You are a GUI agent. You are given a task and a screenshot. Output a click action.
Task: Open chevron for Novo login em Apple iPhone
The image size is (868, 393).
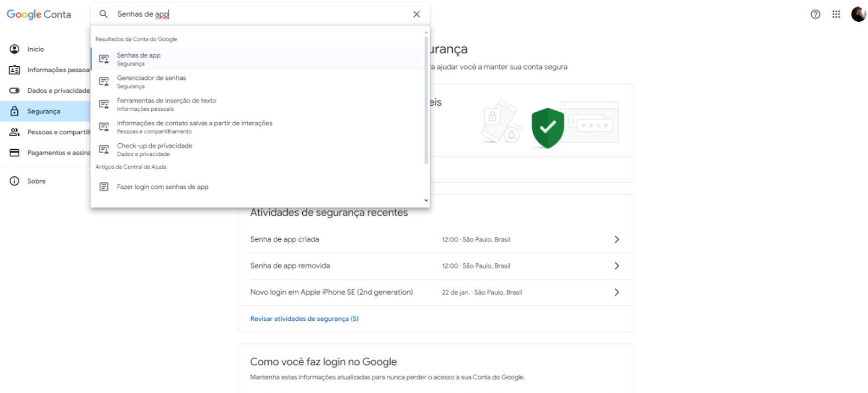coord(616,292)
